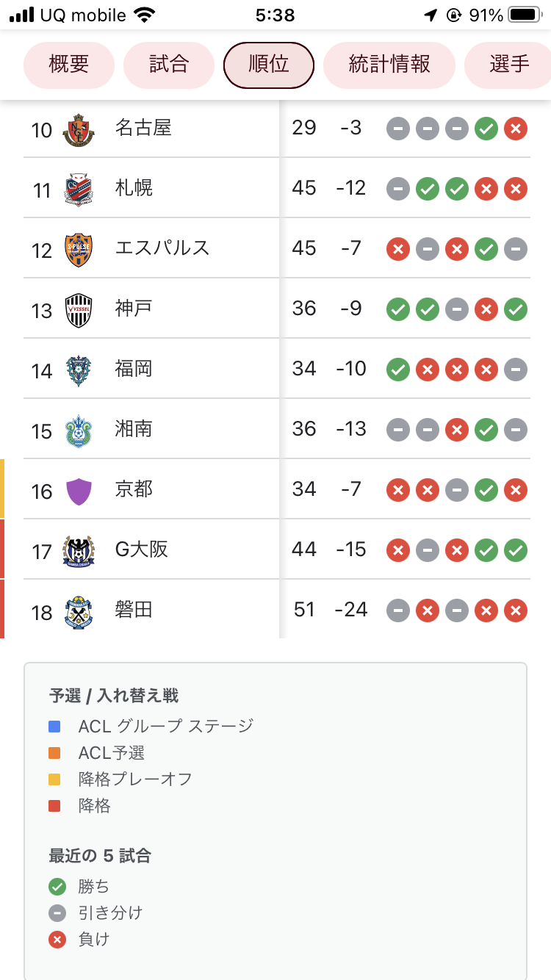Image resolution: width=551 pixels, height=980 pixels.
Task: Switch to the 概要 tab
Action: (69, 65)
